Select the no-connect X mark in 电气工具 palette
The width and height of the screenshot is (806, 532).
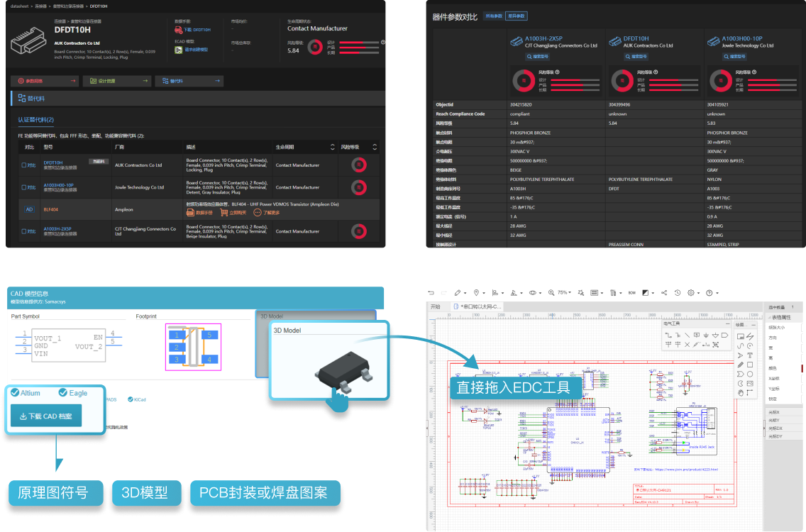coord(688,345)
